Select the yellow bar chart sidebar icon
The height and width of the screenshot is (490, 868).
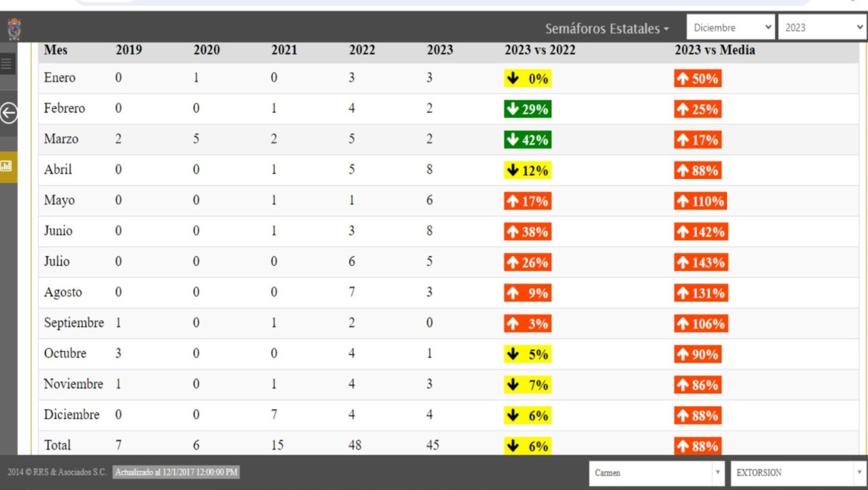pyautogui.click(x=7, y=166)
